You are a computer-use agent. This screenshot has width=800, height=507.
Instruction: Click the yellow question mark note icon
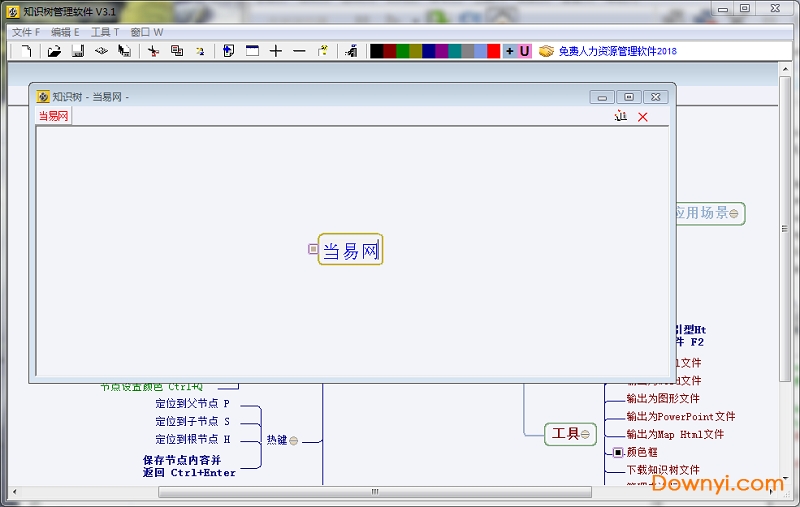pos(323,50)
